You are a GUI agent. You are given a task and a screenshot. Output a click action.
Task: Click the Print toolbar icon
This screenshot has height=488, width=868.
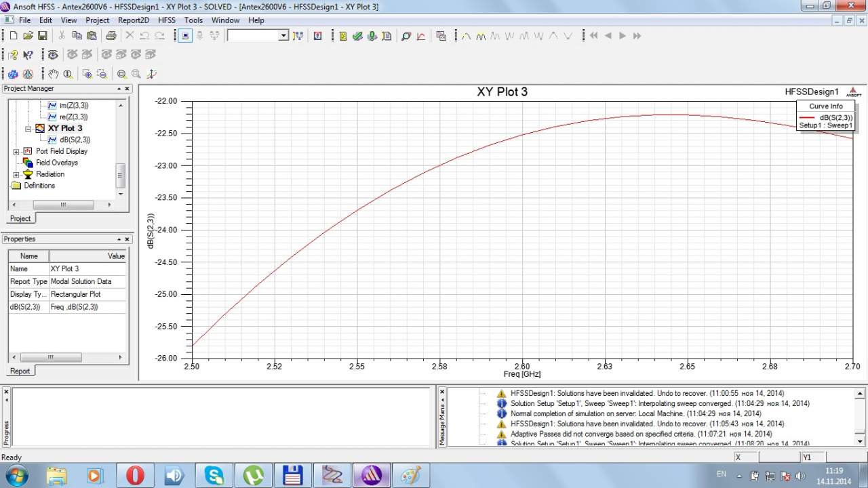[x=111, y=36]
